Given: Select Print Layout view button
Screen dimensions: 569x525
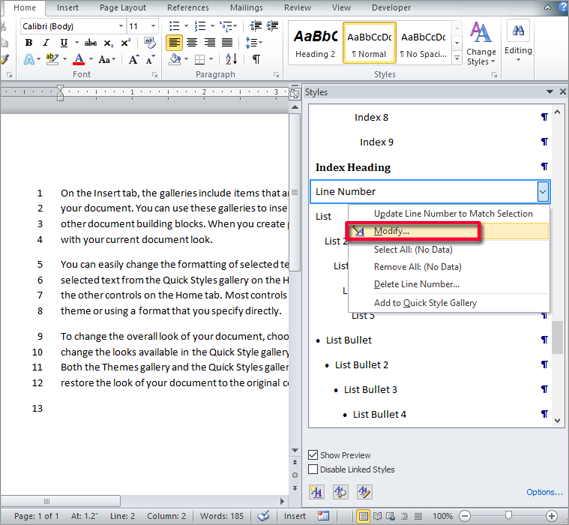Looking at the screenshot, I should pyautogui.click(x=363, y=516).
